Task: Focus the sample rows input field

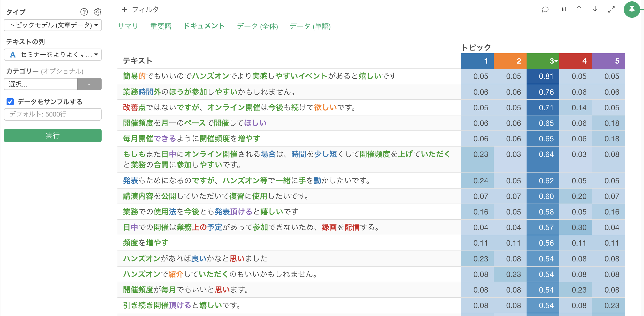Action: (x=53, y=114)
